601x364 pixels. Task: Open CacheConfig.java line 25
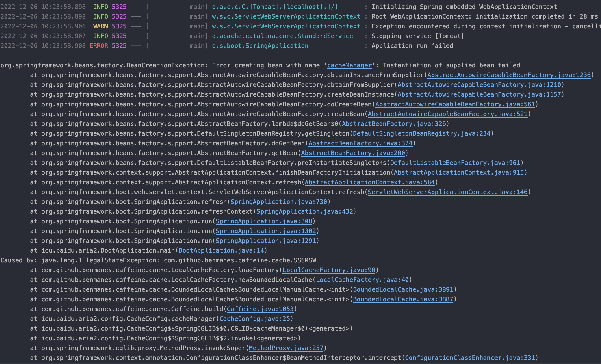pyautogui.click(x=254, y=319)
